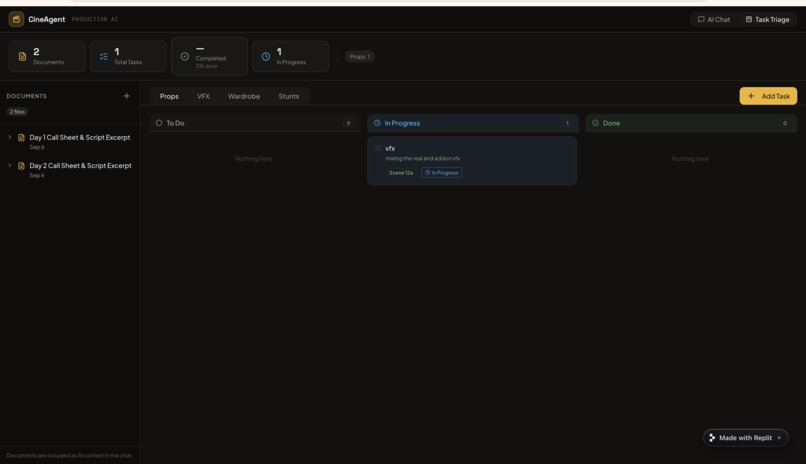Switch to Task Triage view
Screen dimensions: 806x464
(767, 20)
